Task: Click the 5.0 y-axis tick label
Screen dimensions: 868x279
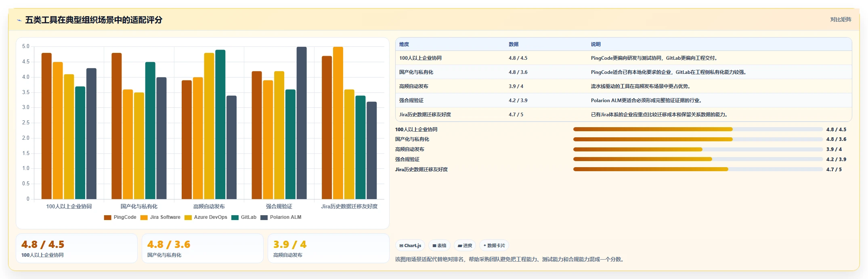Action: (26, 46)
